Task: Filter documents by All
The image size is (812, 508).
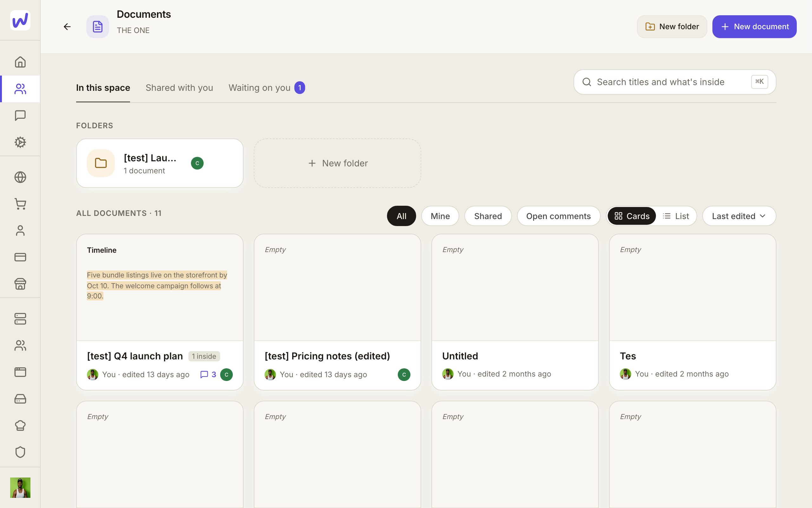Action: [x=401, y=216]
